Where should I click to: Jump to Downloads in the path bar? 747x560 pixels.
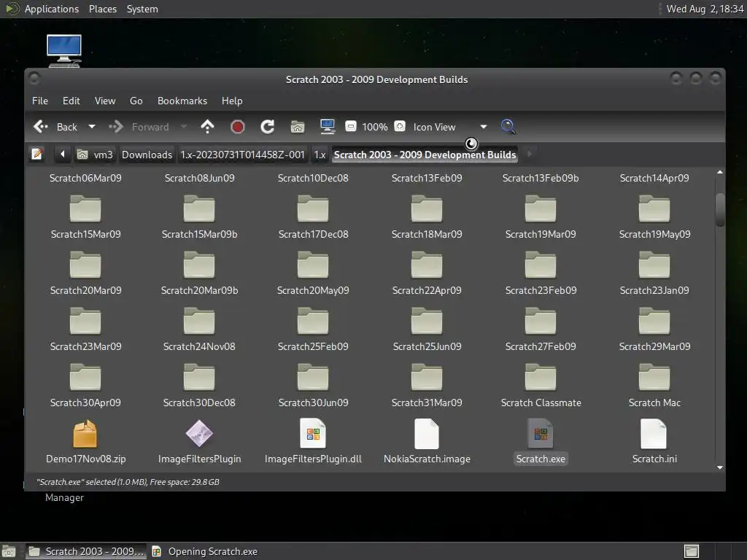point(147,155)
